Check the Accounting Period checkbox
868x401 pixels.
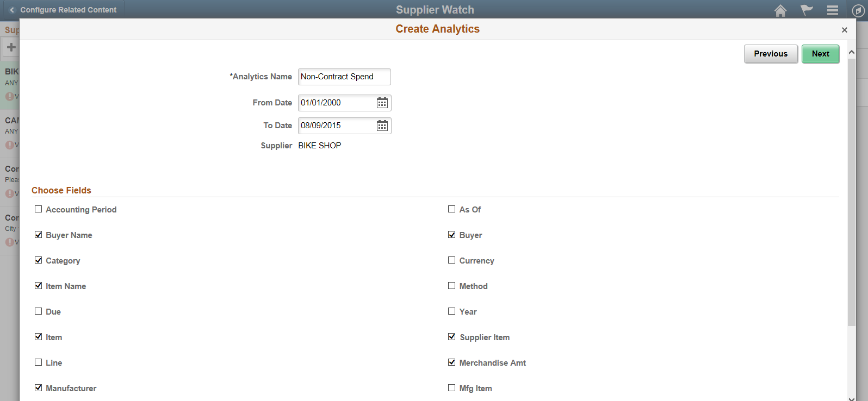point(38,209)
